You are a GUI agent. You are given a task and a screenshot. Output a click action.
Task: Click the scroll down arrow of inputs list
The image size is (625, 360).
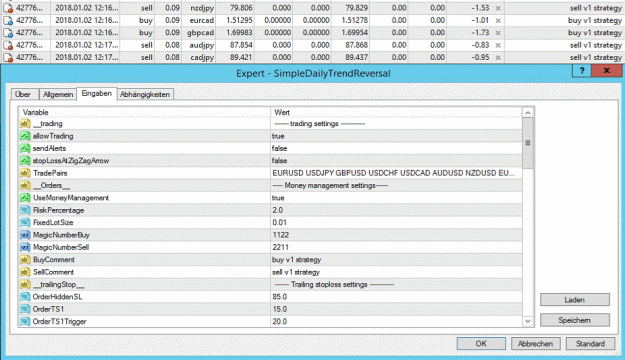pos(528,321)
